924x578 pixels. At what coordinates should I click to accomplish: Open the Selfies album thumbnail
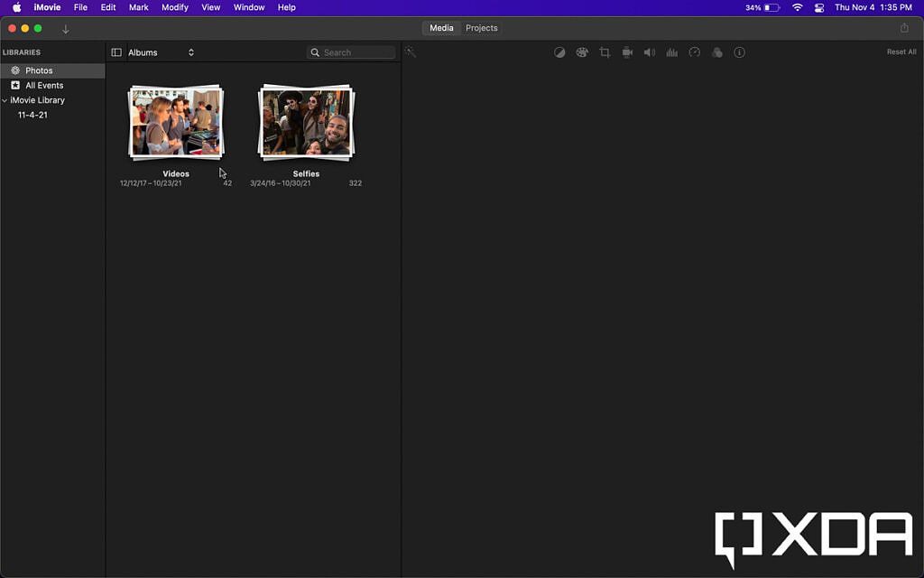pyautogui.click(x=305, y=122)
